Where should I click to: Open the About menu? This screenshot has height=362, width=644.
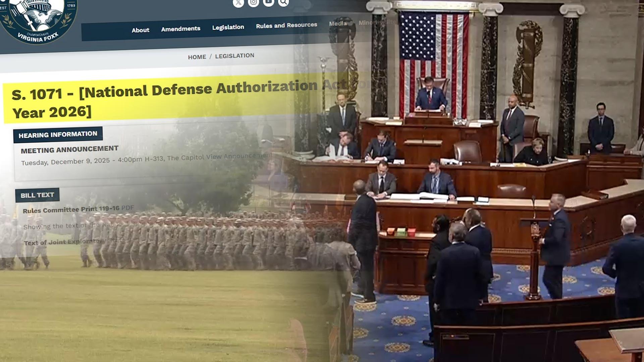pos(140,30)
